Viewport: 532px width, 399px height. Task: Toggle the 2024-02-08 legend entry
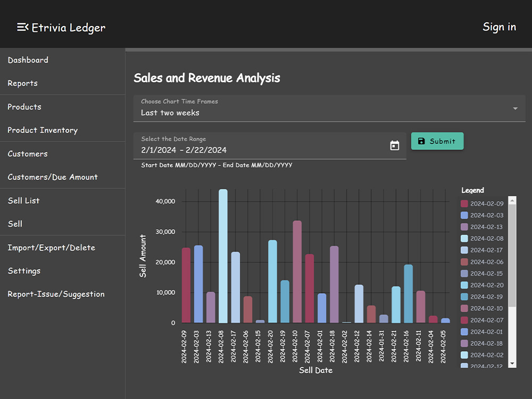(x=482, y=238)
